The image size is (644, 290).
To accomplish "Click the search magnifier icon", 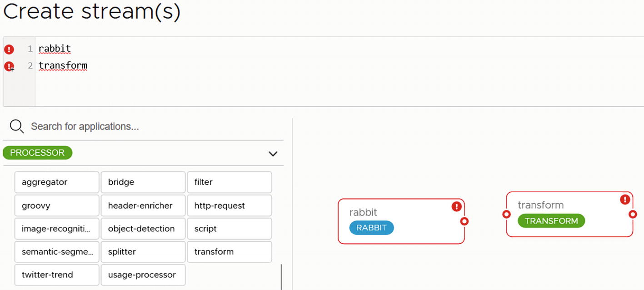I will [16, 126].
